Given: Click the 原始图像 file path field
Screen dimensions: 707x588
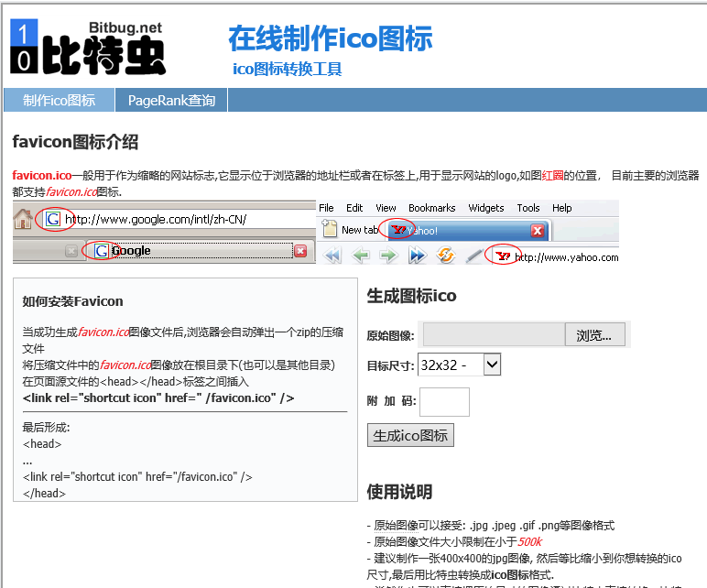Looking at the screenshot, I should pos(494,334).
